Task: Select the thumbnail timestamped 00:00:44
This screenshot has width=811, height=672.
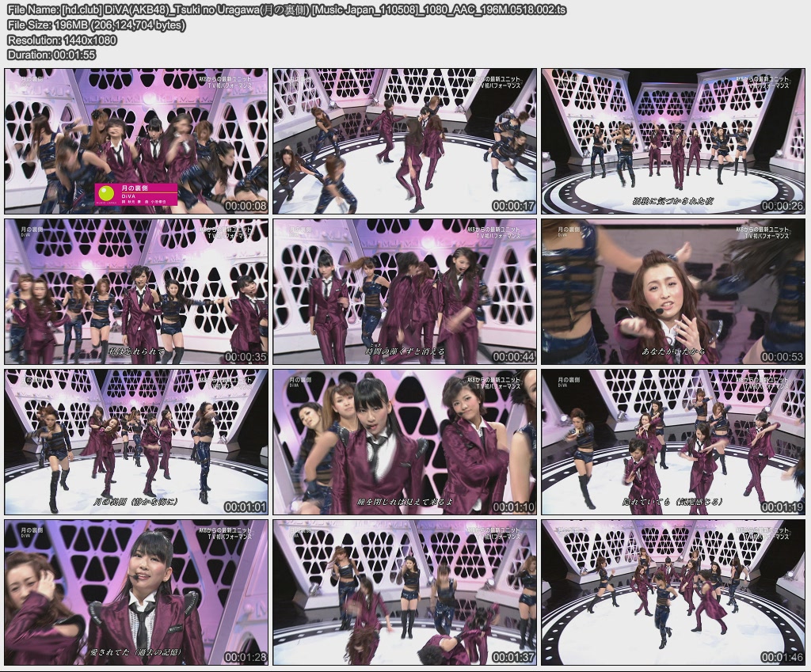Action: [405, 291]
